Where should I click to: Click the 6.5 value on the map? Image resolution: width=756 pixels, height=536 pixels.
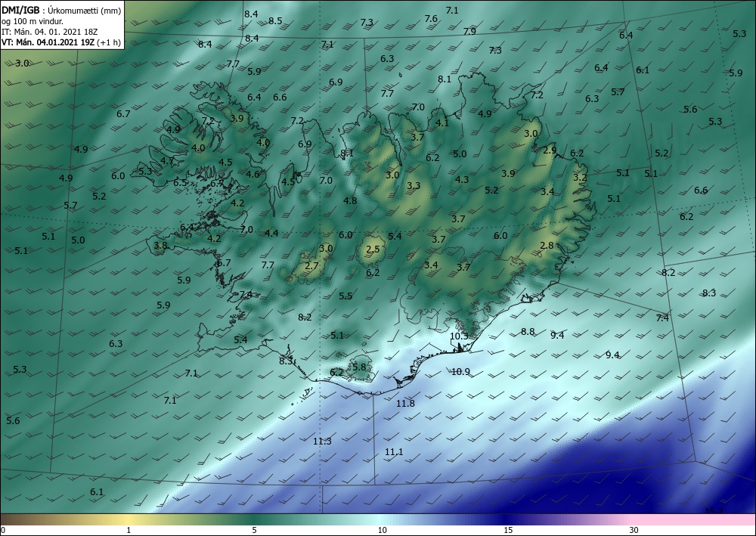(180, 183)
